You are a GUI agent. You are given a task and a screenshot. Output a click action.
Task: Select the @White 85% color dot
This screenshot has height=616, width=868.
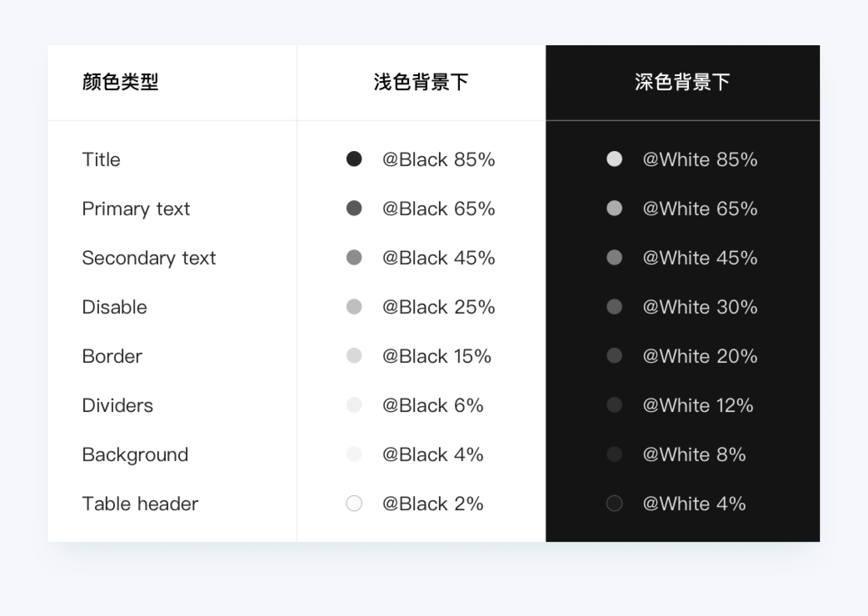(614, 159)
